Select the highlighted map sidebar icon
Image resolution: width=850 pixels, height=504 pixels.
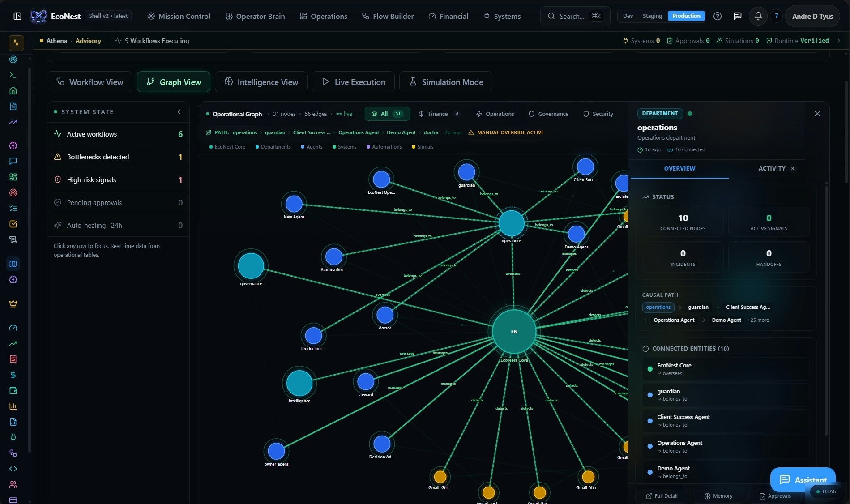pyautogui.click(x=13, y=264)
